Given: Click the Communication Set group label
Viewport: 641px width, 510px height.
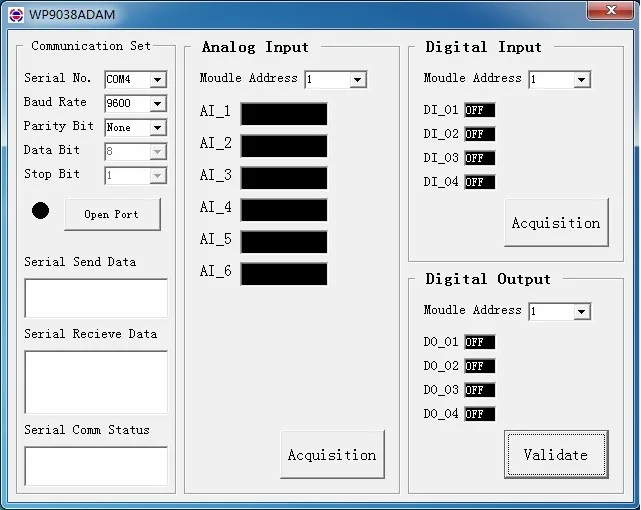Looking at the screenshot, I should pos(91,46).
